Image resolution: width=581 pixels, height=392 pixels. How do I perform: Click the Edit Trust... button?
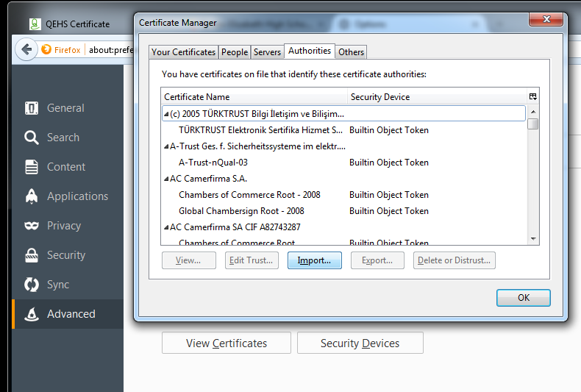252,260
